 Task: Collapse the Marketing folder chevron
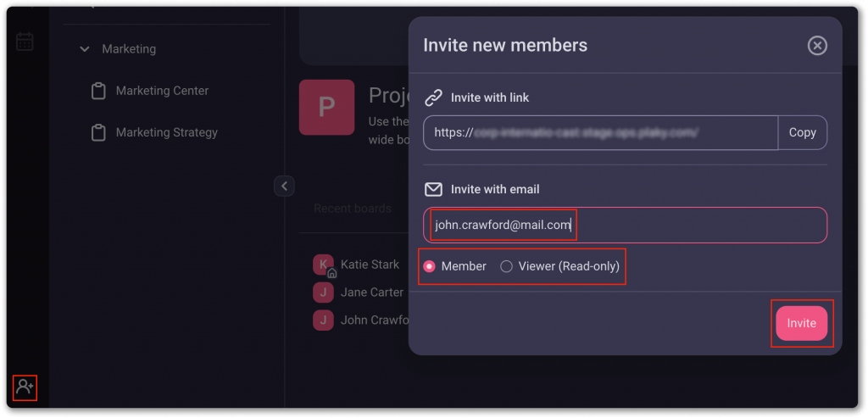tap(85, 49)
